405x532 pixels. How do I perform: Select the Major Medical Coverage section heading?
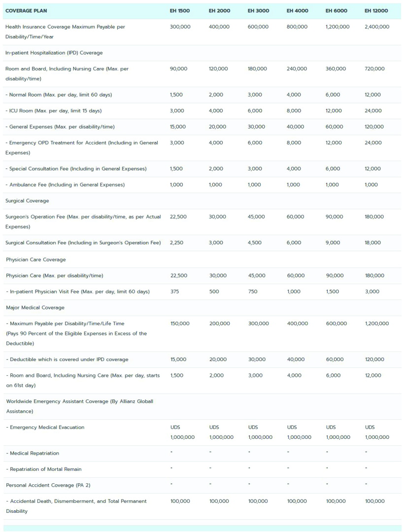tap(35, 307)
